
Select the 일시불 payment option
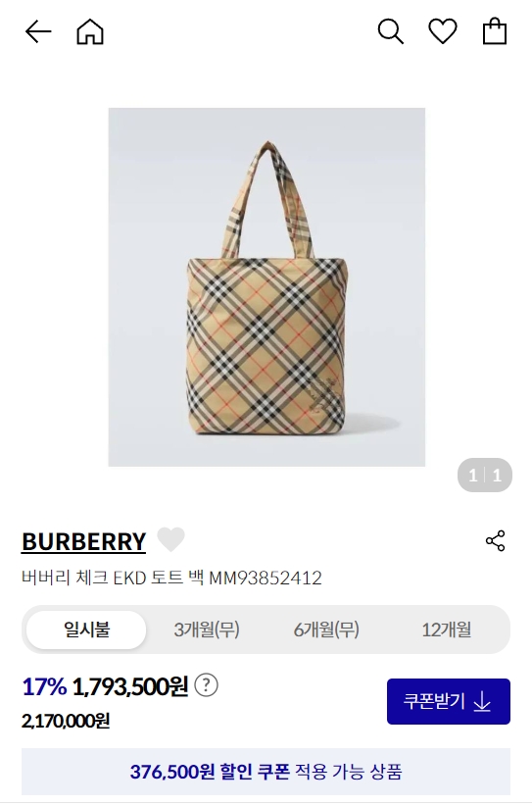coord(86,629)
